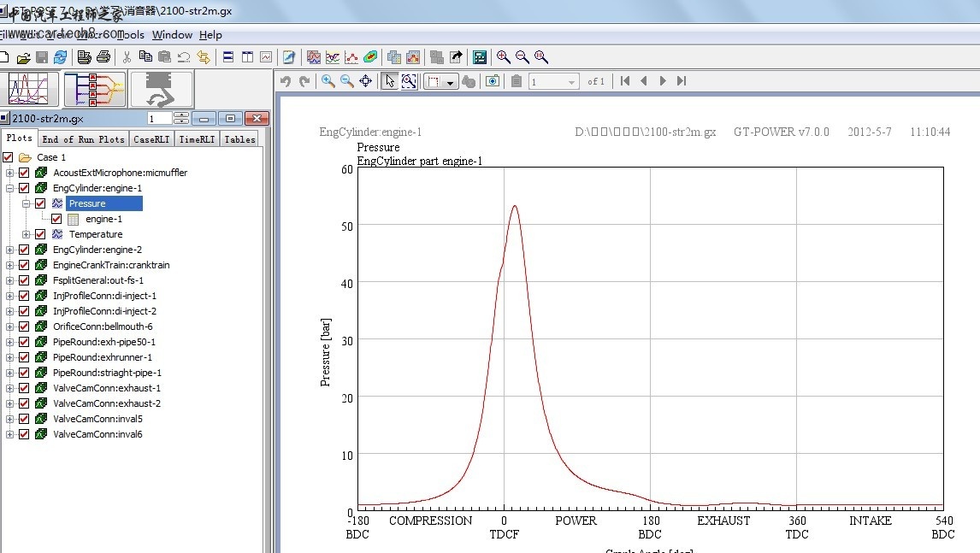980x553 pixels.
Task: Click the case number input field
Action: (x=159, y=119)
